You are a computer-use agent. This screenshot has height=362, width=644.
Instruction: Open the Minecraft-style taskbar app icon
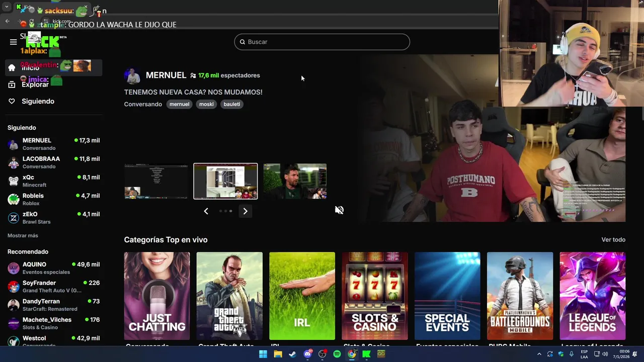click(x=381, y=354)
